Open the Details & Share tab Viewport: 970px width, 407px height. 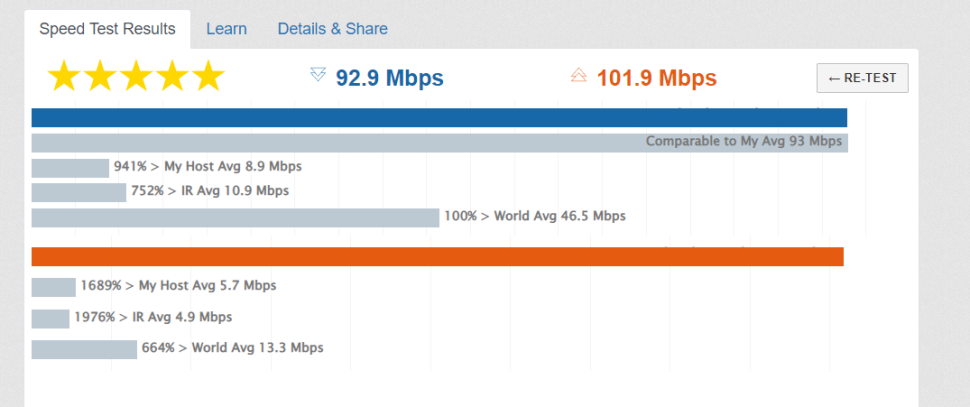pyautogui.click(x=333, y=29)
